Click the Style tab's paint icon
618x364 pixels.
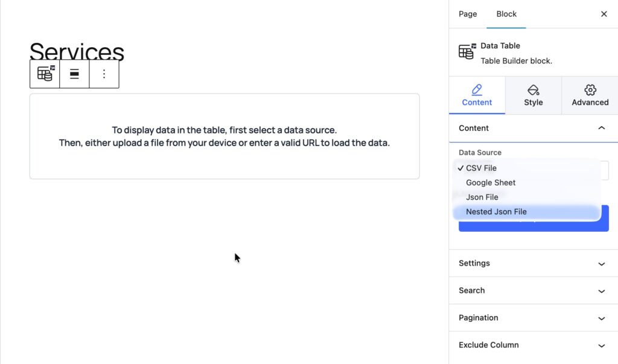point(534,88)
